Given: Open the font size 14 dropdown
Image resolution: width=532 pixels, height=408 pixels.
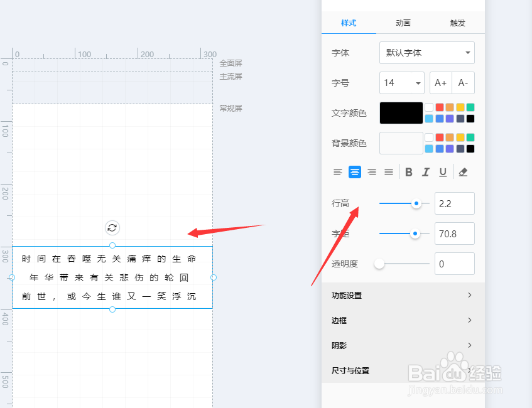Looking at the screenshot, I should click(402, 82).
